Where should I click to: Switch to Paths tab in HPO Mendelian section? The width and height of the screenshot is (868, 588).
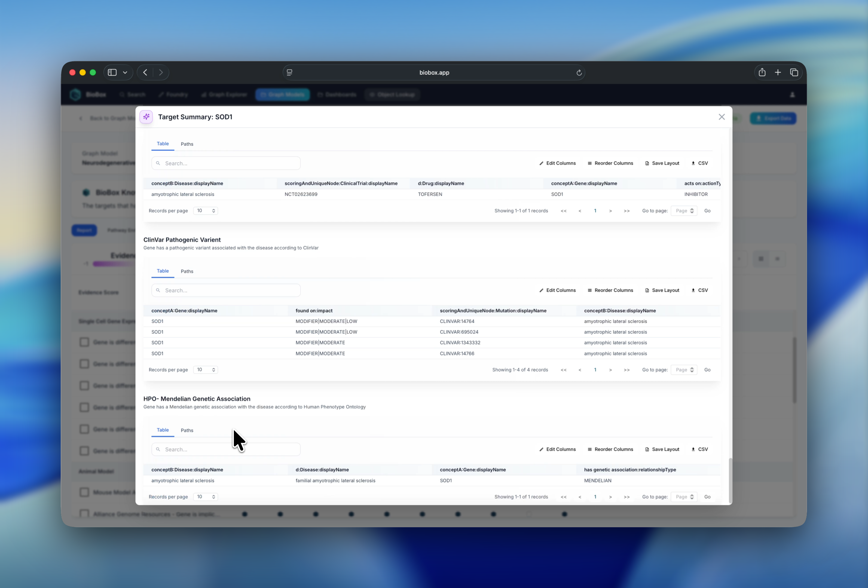tap(187, 430)
